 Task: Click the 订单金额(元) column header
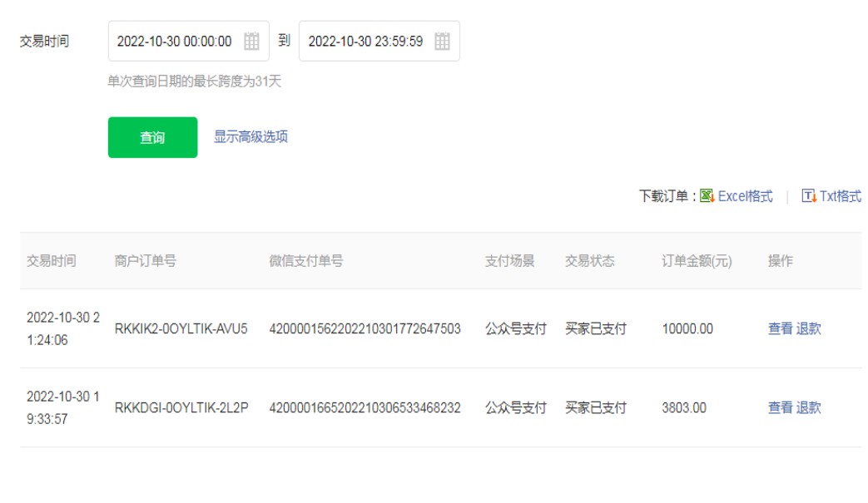[x=697, y=261]
